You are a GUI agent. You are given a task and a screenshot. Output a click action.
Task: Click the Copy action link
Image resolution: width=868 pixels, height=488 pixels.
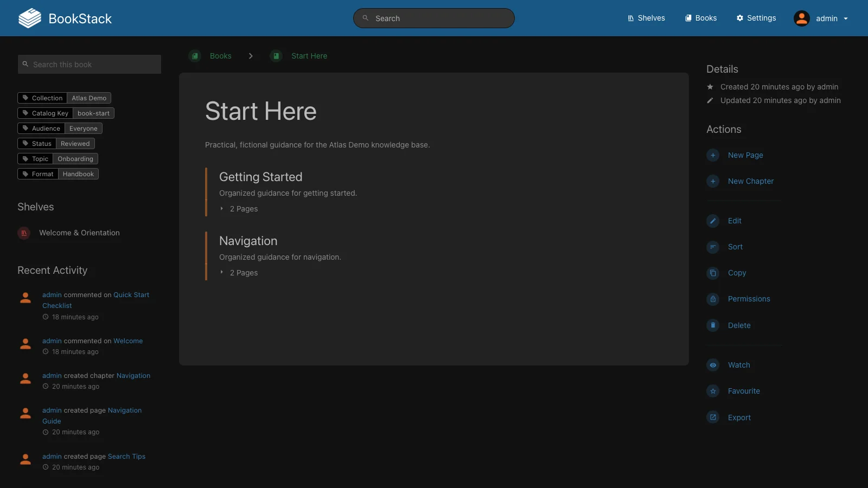tap(737, 273)
